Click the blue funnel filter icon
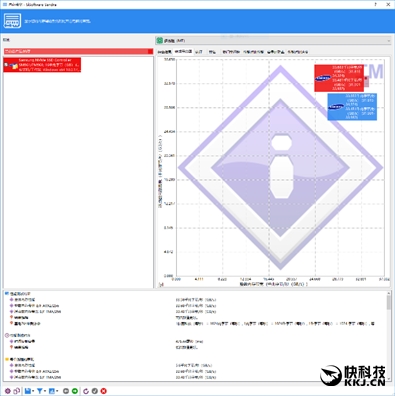 [39, 391]
